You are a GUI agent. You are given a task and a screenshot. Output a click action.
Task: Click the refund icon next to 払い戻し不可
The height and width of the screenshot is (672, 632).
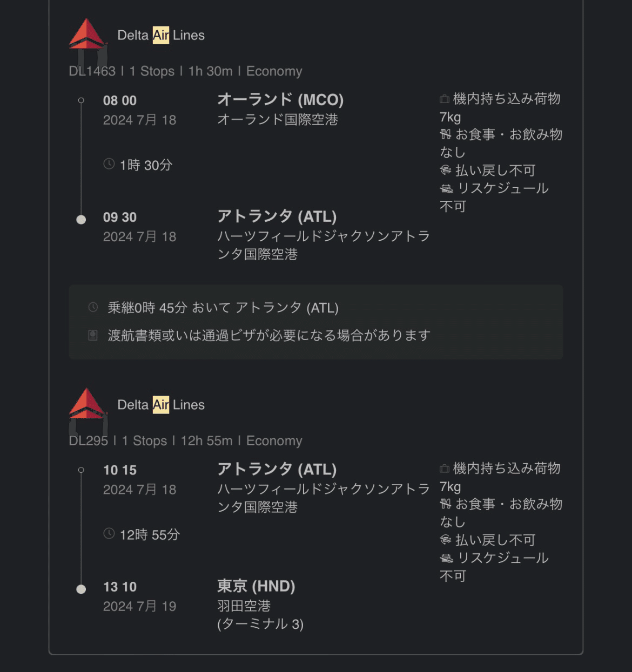click(445, 170)
